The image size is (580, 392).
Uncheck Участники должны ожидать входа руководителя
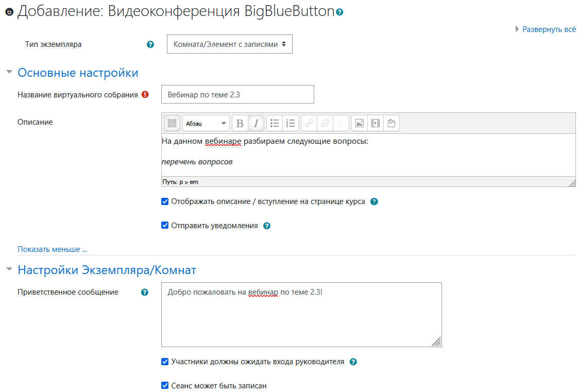(x=165, y=362)
